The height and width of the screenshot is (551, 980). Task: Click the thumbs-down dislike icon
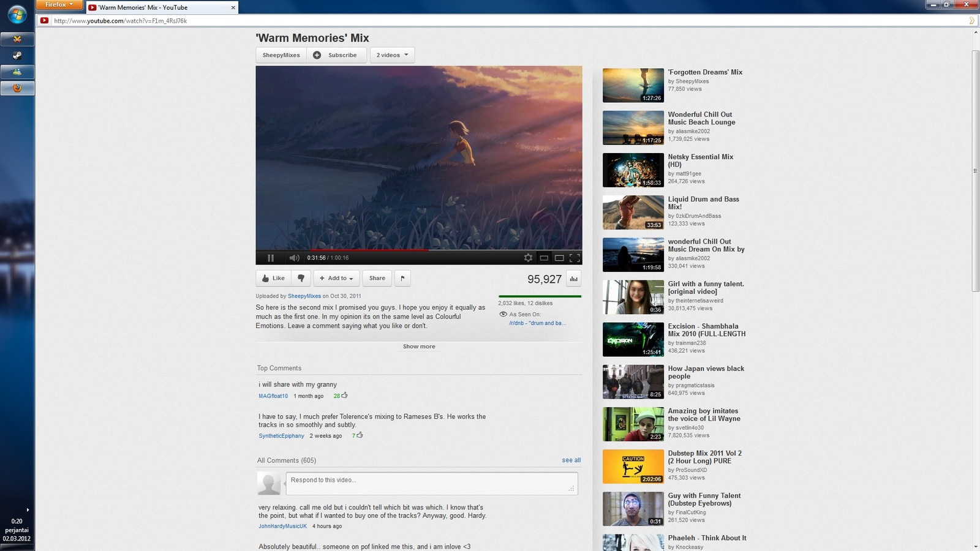click(x=301, y=278)
